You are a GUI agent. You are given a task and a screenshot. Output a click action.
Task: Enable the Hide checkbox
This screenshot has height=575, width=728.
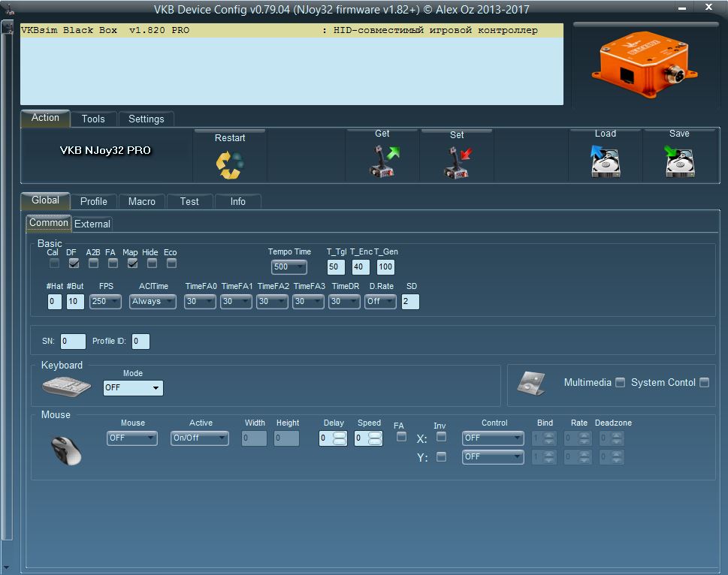(152, 263)
